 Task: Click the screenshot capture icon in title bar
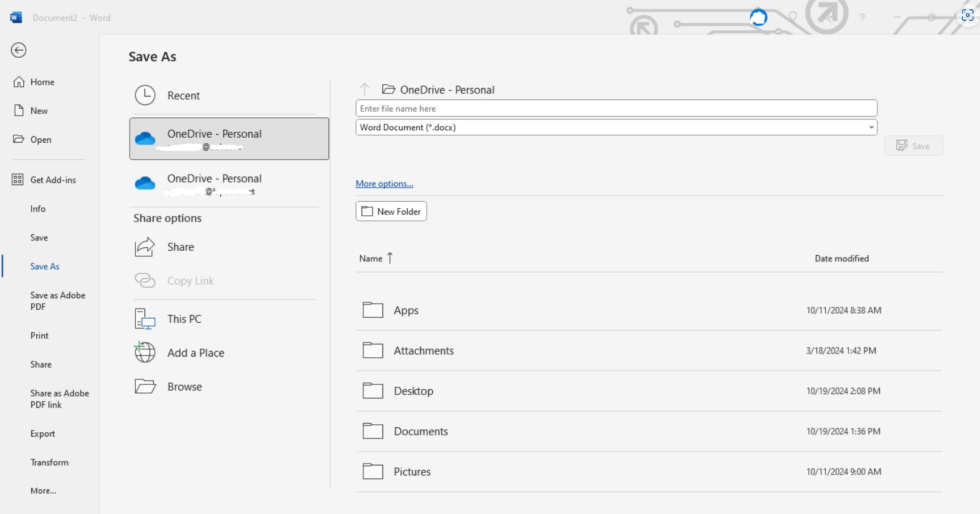[967, 16]
